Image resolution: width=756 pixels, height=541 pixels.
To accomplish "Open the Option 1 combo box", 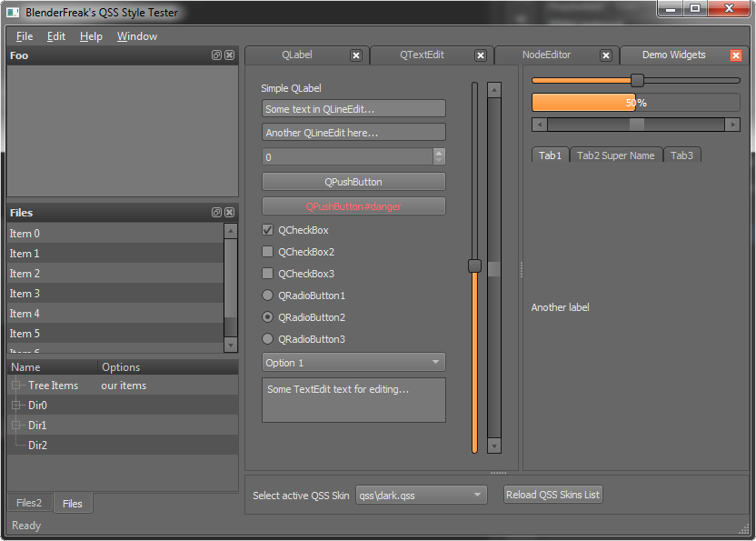I will [353, 363].
